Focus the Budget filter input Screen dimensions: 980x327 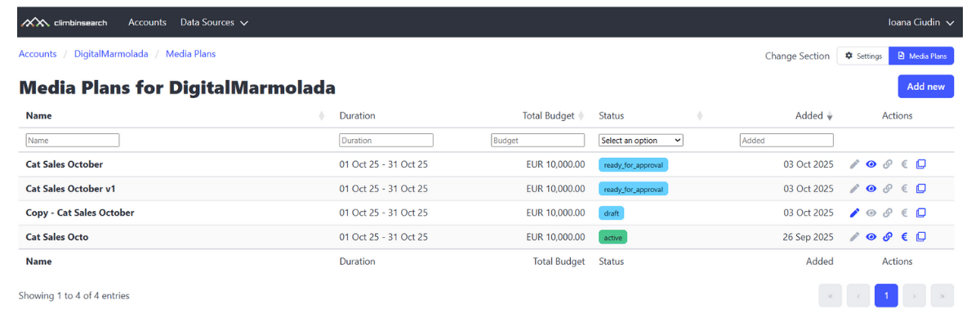(x=538, y=141)
